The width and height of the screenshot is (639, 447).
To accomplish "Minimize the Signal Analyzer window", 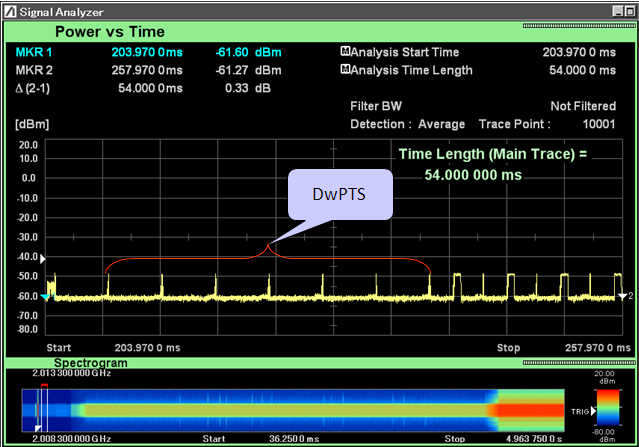I will point(618,12).
